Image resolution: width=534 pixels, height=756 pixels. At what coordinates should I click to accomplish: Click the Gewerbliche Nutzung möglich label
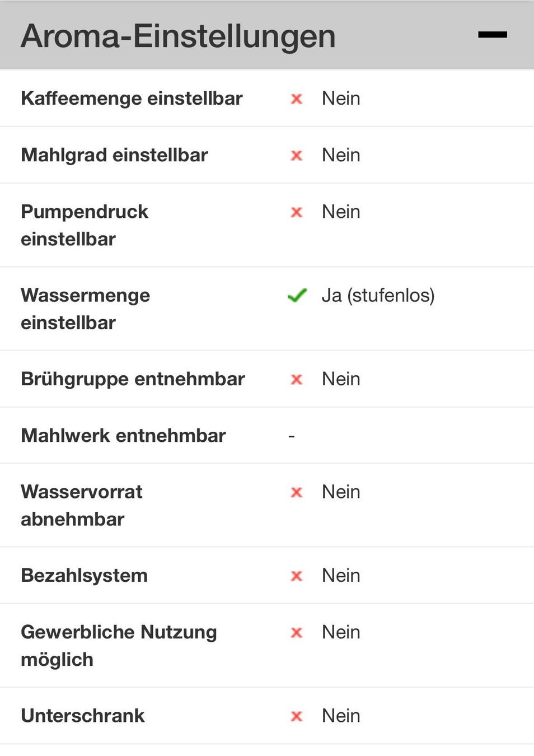coord(119,646)
